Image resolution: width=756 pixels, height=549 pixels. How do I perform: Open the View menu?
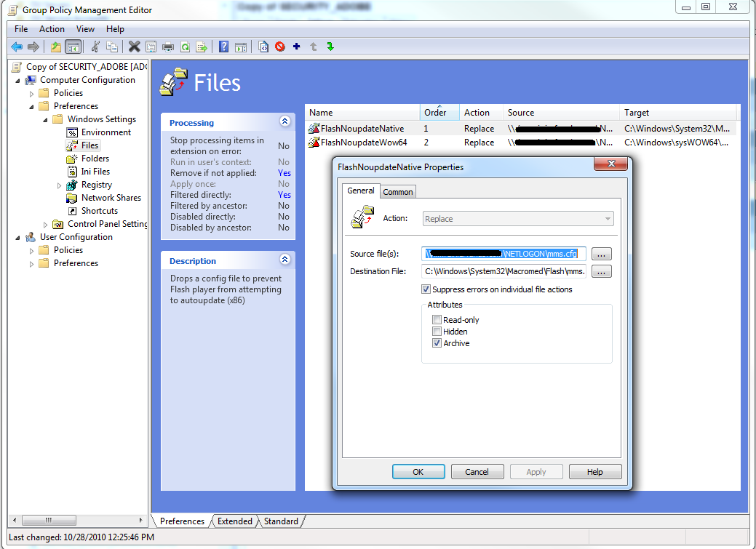(85, 29)
